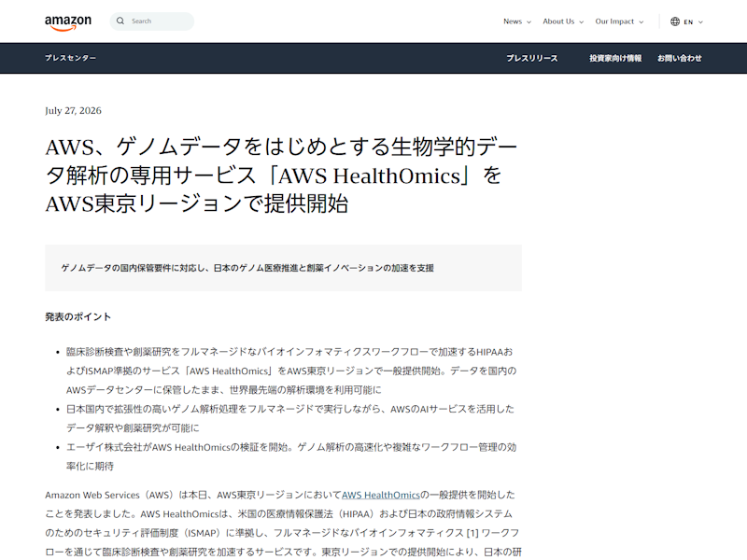Click the search magnifier icon

pos(120,21)
